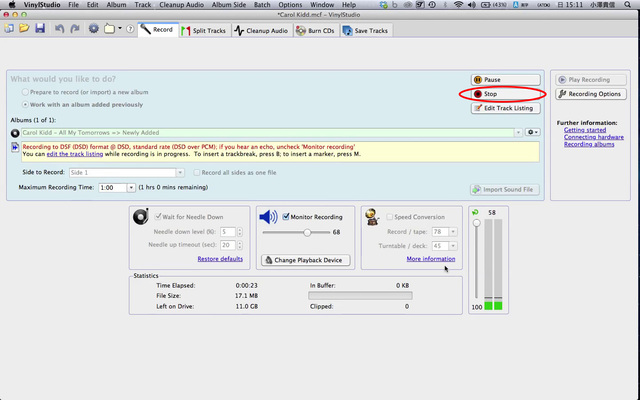
Task: Click the blue speaker monitor icon
Action: (x=268, y=217)
